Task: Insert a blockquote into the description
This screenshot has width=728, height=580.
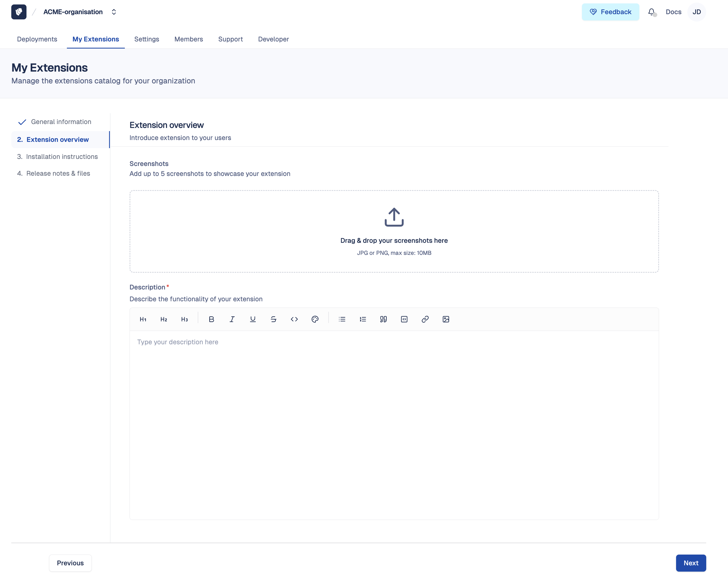Action: pyautogui.click(x=383, y=319)
